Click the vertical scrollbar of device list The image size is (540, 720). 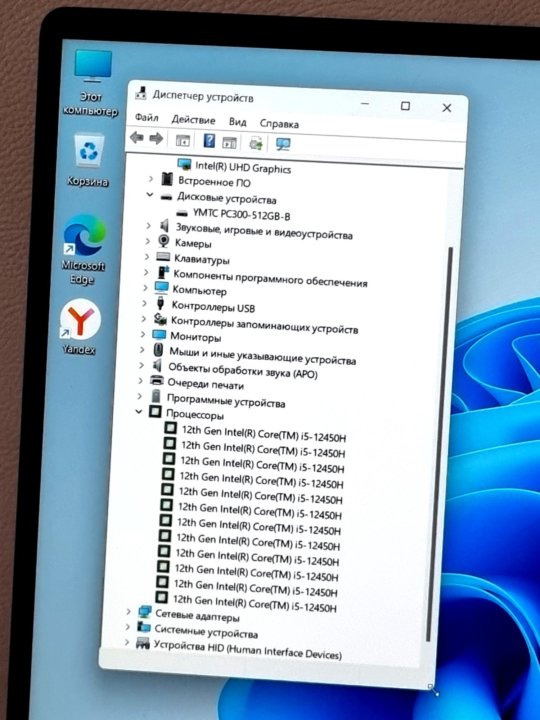pos(439,443)
